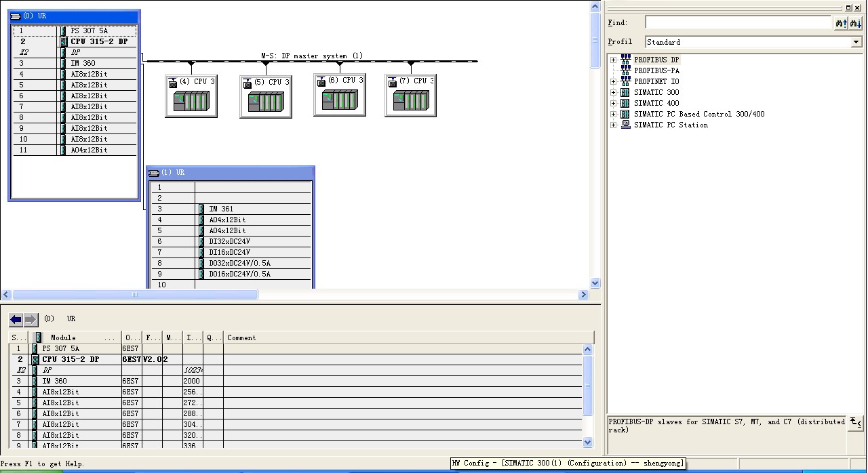Select slot 2 CPU 315-2 DP in rack (0) diagram
868x473 pixels.
click(x=75, y=42)
